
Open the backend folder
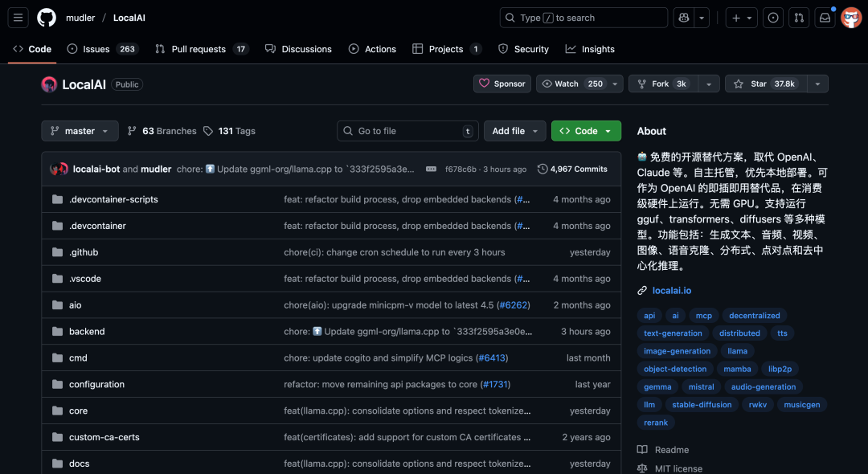click(x=87, y=332)
